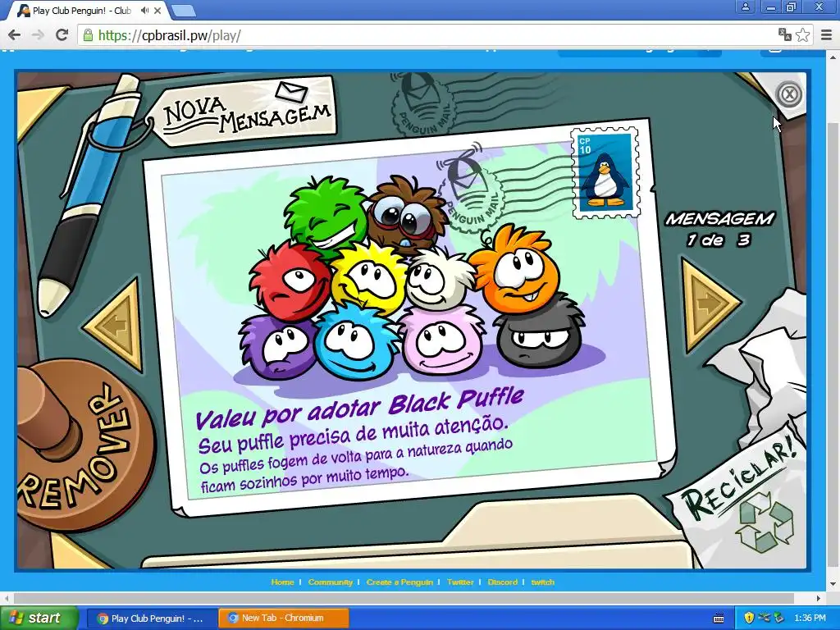Open the Windows start menu
The width and height of the screenshot is (840, 630).
click(x=39, y=618)
